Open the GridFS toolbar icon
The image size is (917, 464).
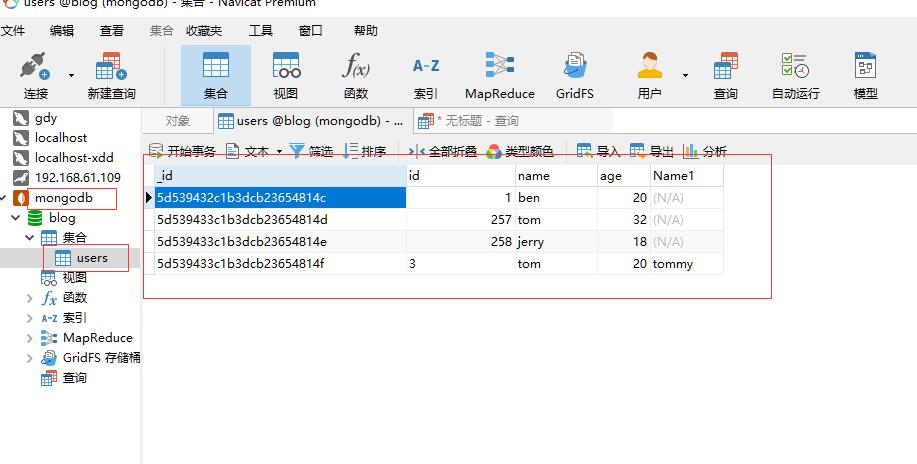tap(575, 65)
